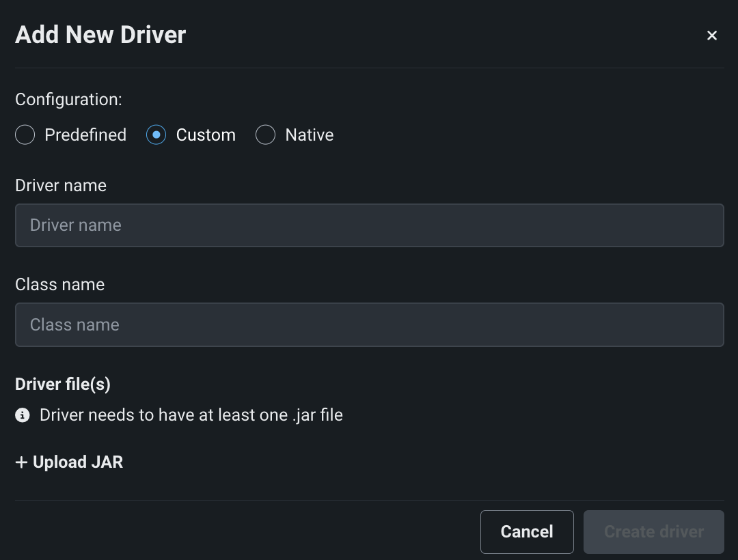
Task: Click the .jar file requirement message
Action: pyautogui.click(x=191, y=415)
